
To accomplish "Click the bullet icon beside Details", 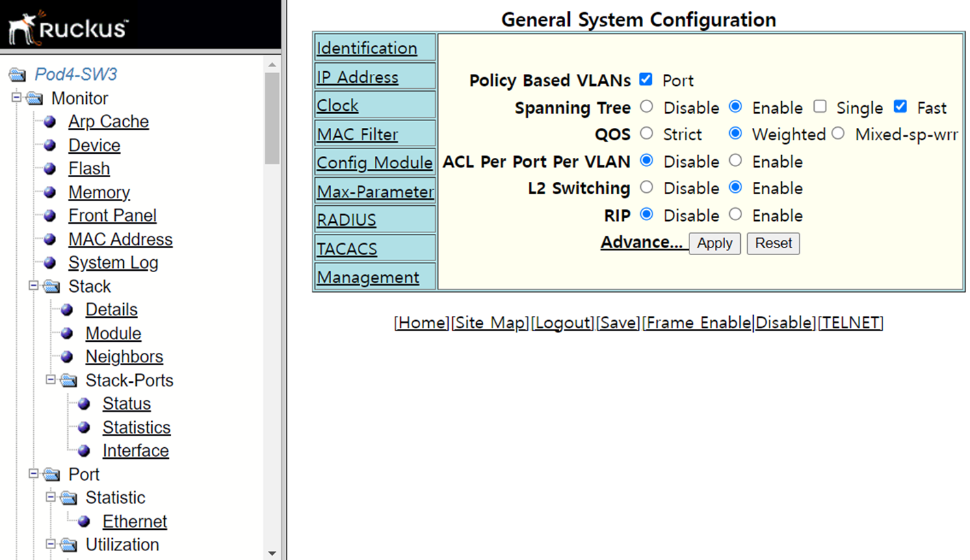I will click(67, 310).
